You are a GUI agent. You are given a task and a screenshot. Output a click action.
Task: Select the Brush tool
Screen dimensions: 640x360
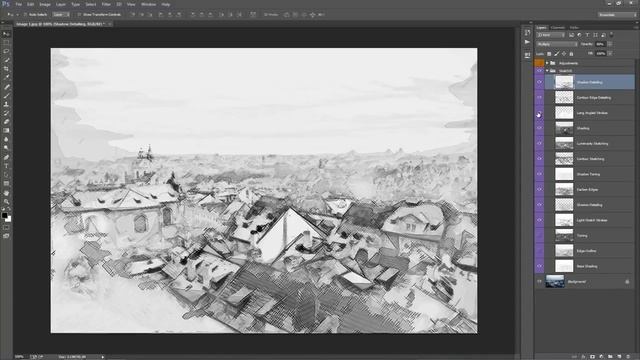(6, 96)
